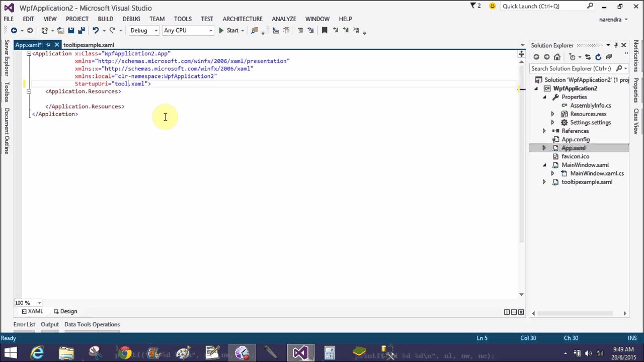Open the BUILD menu
Screen dimensions: 644x362
(105, 19)
